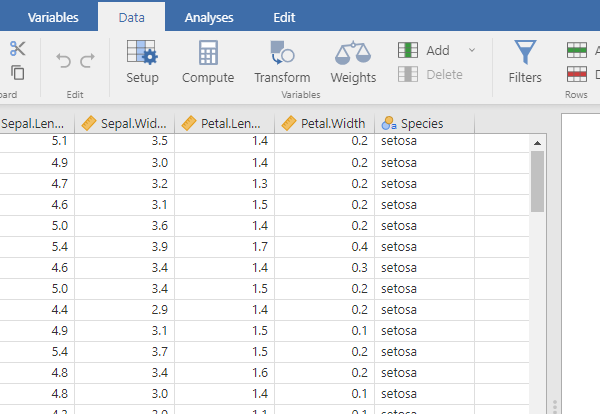Select Petal.Length cell 1.3

224,184
